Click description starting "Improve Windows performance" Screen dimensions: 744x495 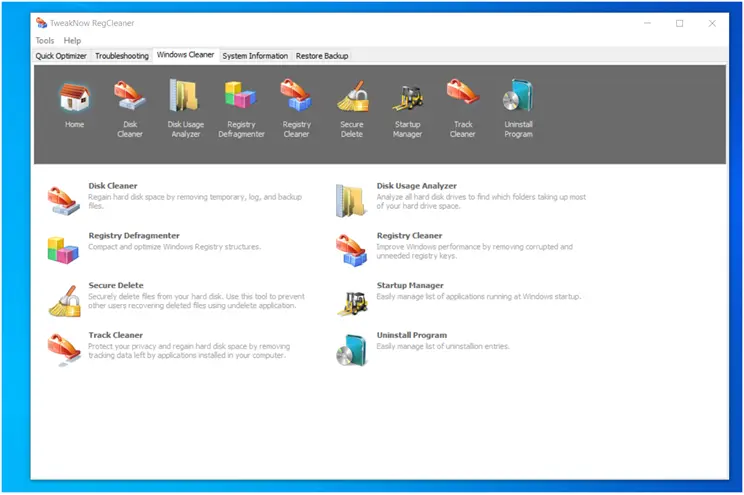[474, 251]
